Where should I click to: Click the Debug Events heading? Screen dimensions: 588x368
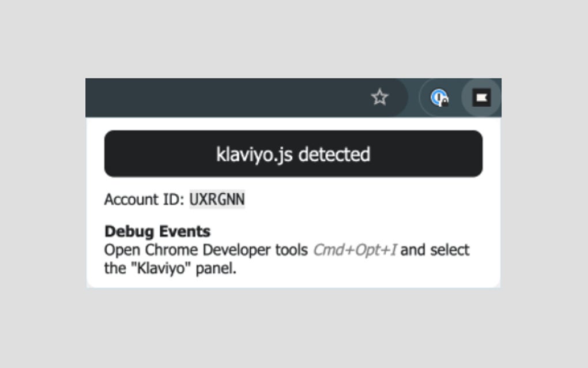157,231
